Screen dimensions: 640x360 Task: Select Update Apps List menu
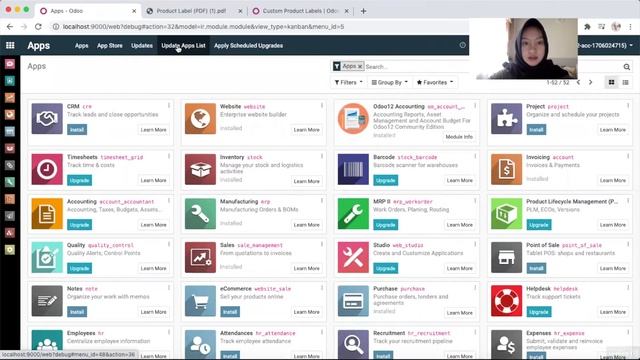coord(183,46)
